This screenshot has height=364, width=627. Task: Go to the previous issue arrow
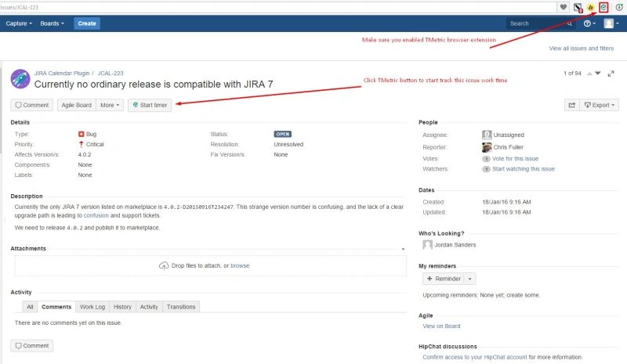point(589,74)
